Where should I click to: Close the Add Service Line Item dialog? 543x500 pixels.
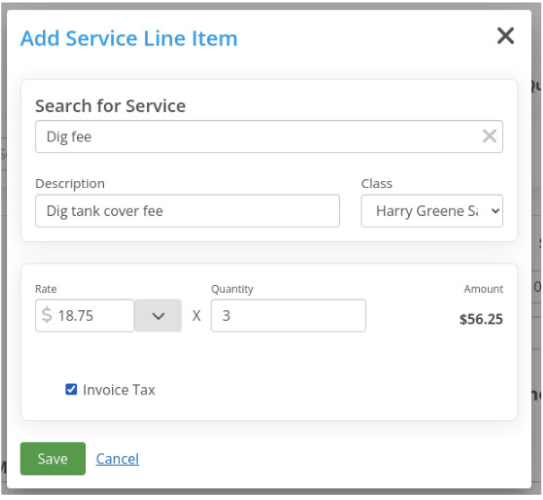tap(505, 36)
